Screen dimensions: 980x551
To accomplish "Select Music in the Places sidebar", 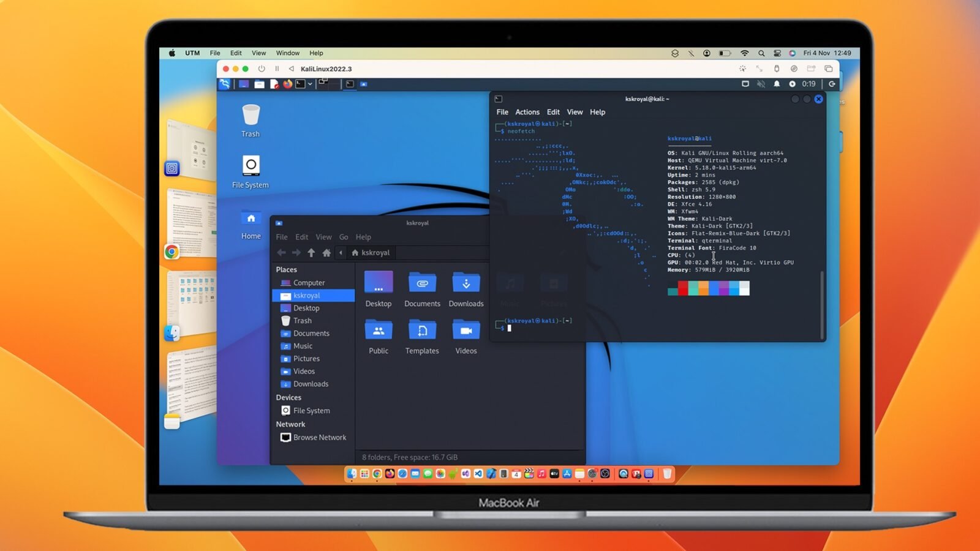I will tap(313, 346).
